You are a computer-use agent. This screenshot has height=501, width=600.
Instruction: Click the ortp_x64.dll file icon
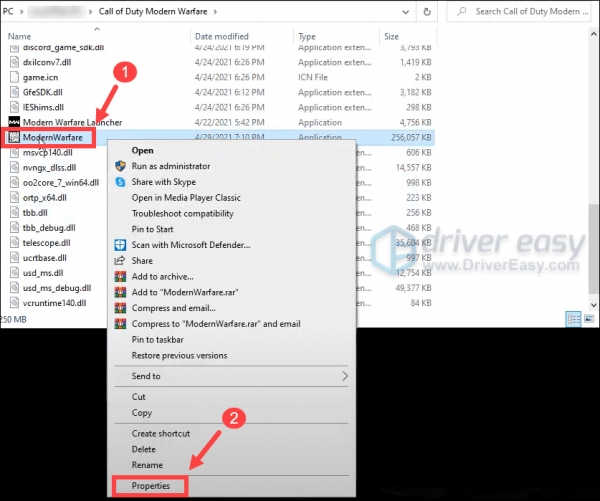[x=14, y=197]
